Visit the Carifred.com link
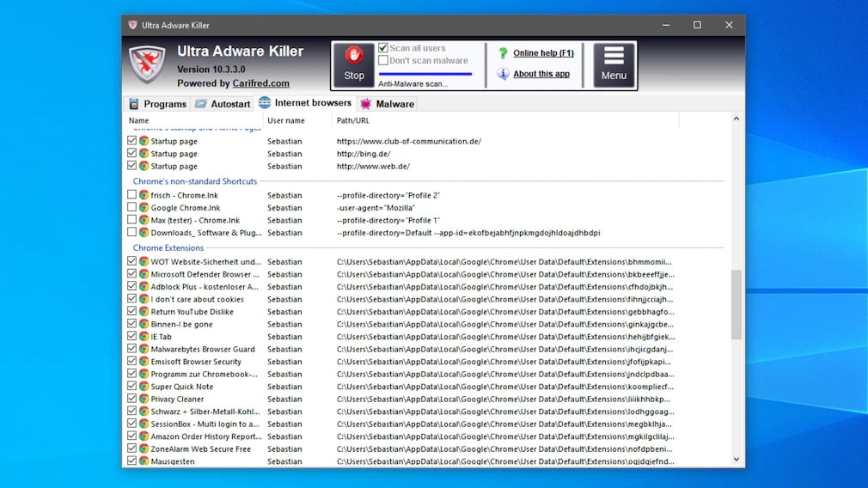The image size is (868, 488). click(260, 83)
